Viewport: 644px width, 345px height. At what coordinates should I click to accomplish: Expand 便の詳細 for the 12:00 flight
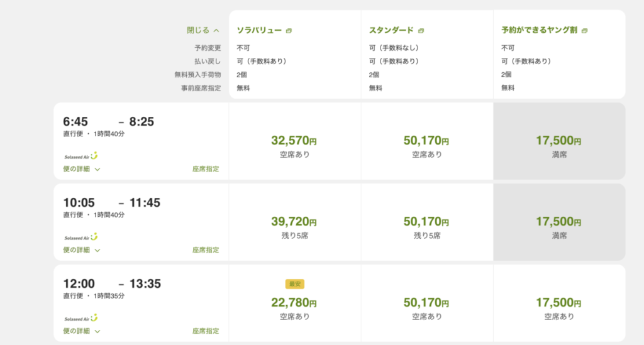[82, 331]
